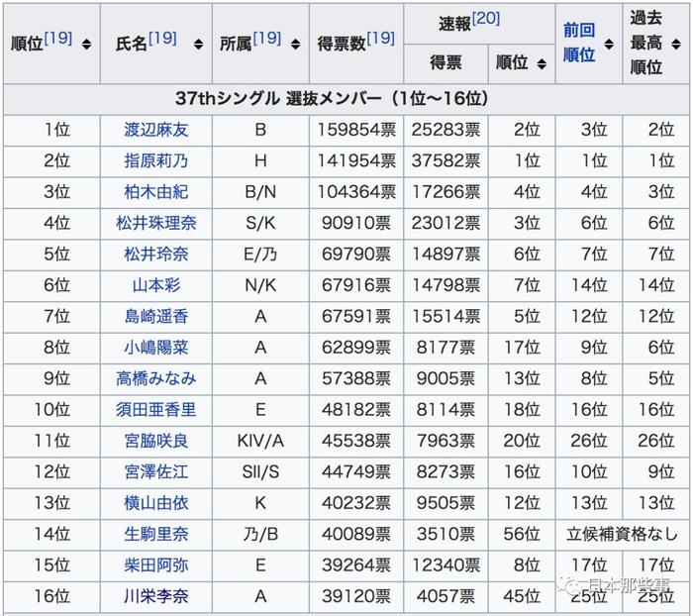Open footnote [19] beside 順位 header
The image size is (693, 616).
(57, 39)
